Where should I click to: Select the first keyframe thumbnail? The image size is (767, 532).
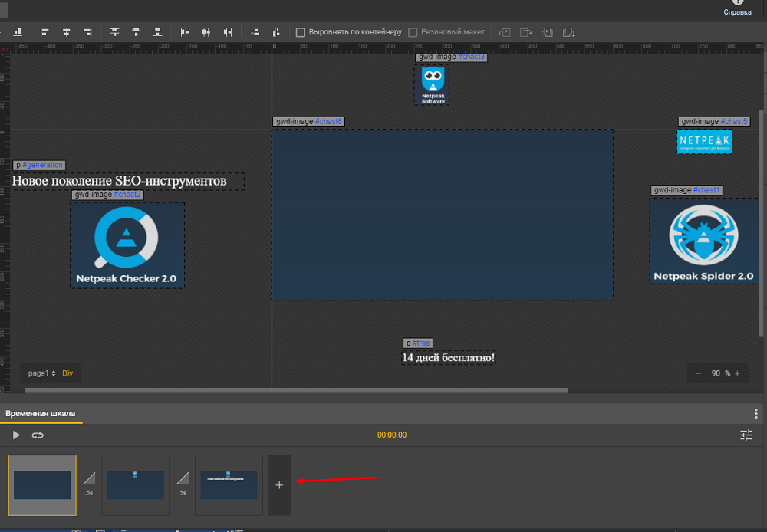(42, 484)
